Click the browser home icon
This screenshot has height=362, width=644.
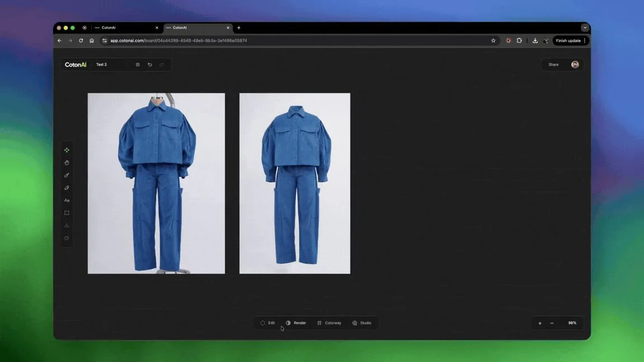coord(92,41)
